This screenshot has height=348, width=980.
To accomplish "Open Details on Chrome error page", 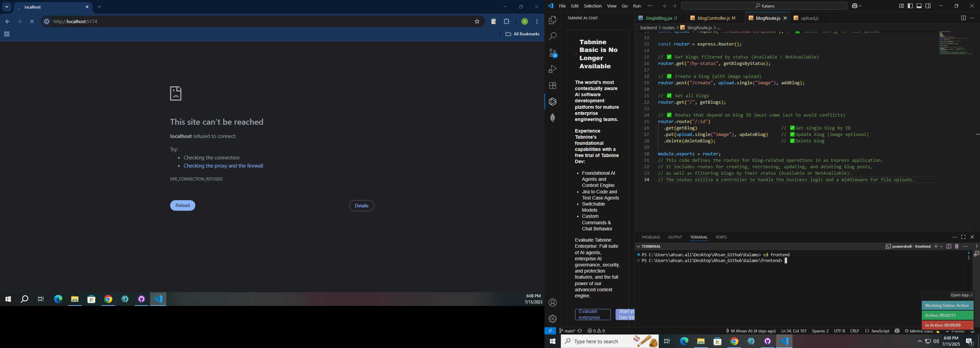I will point(361,206).
